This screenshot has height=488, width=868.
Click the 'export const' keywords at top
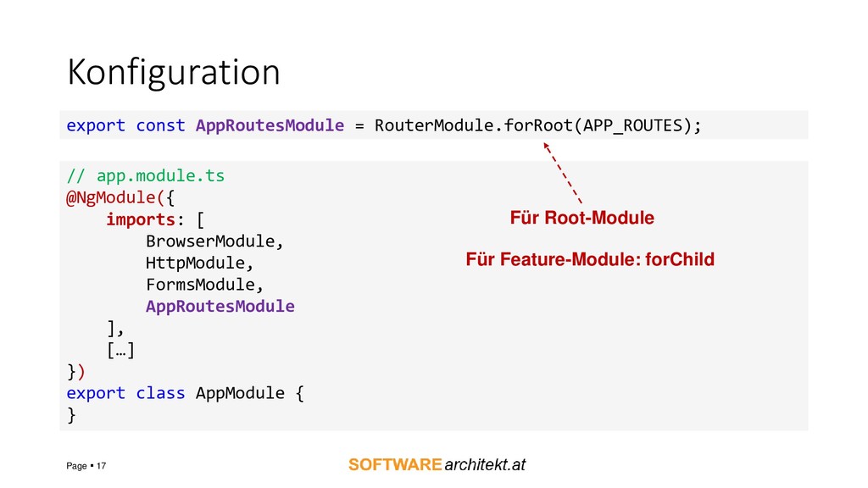coord(125,125)
